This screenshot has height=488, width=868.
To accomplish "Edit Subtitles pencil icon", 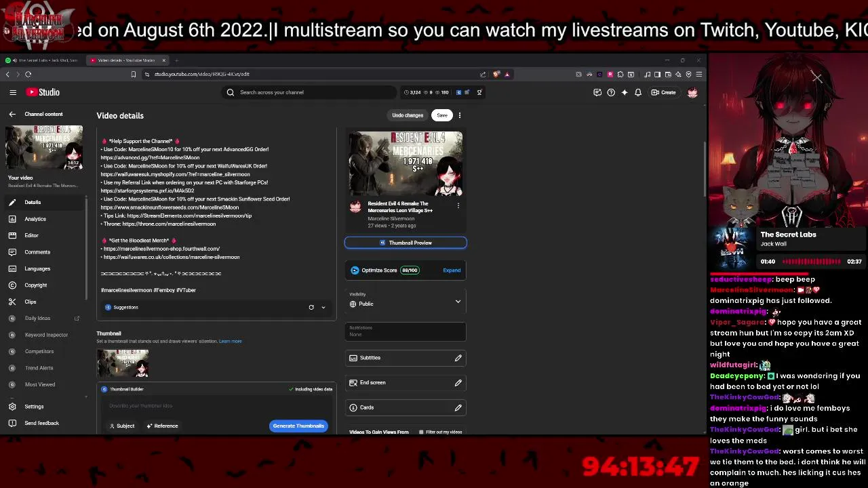I will tap(458, 358).
